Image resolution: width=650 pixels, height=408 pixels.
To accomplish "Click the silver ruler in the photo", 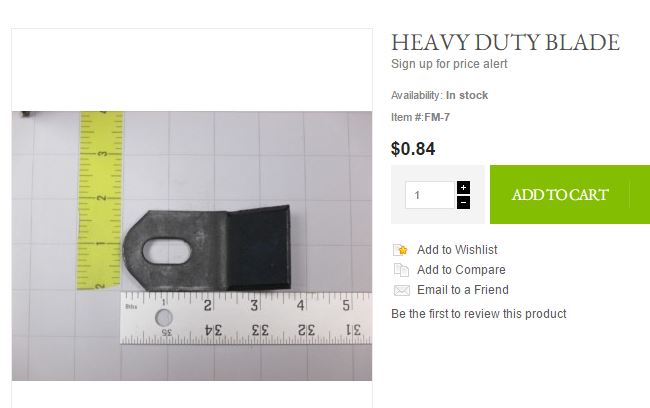I will coord(246,318).
